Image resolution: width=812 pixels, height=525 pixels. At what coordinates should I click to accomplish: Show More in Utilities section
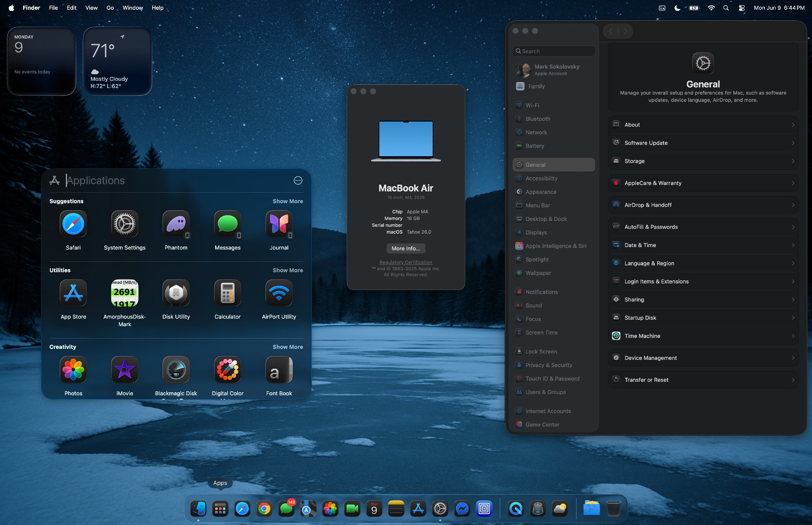point(288,270)
